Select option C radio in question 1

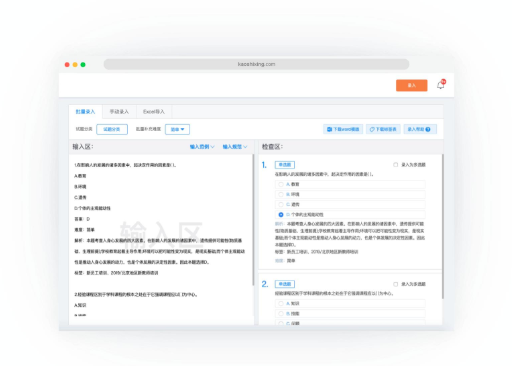tap(281, 204)
